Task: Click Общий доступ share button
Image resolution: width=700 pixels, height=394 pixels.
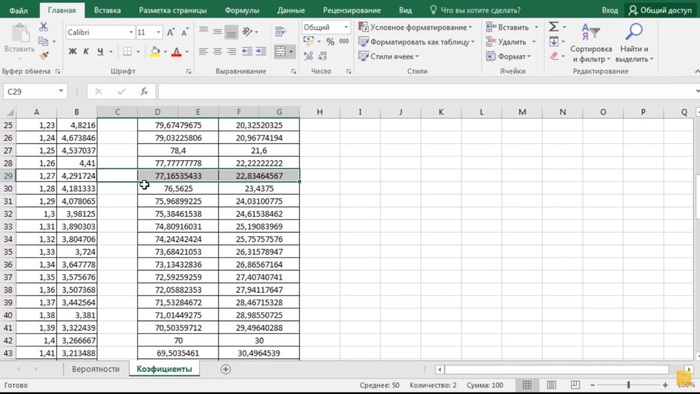Action: 660,10
